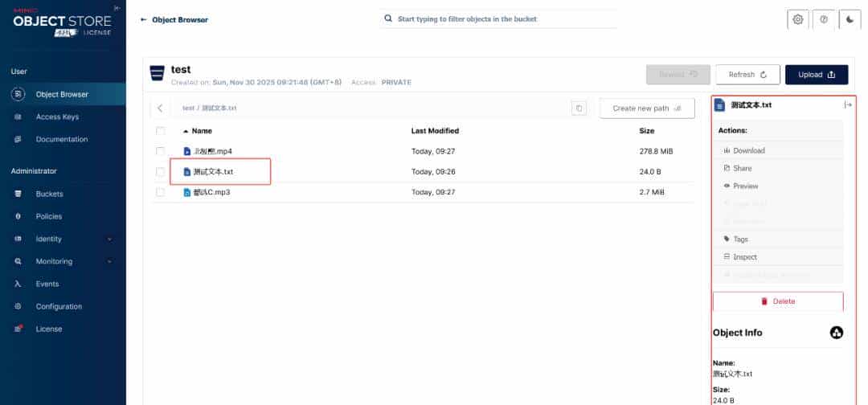Click the Buckets sidebar icon
This screenshot has width=868, height=405.
click(18, 194)
